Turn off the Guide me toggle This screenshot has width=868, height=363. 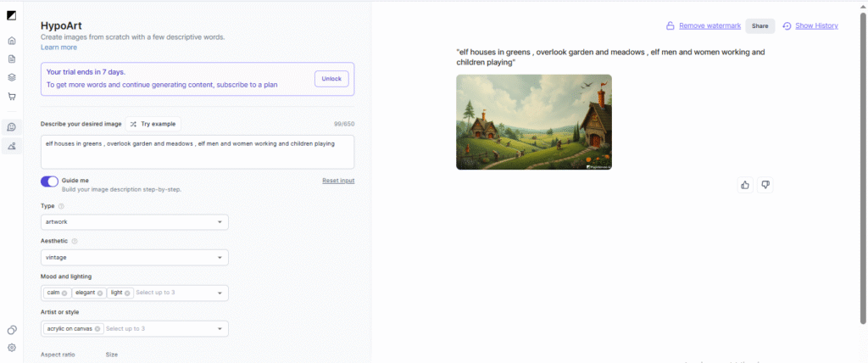tap(49, 181)
